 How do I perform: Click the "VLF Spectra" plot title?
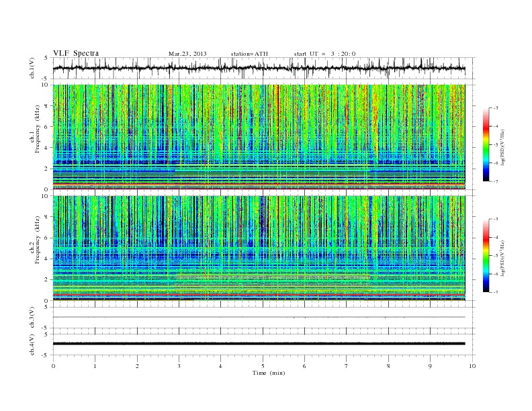tap(76, 53)
